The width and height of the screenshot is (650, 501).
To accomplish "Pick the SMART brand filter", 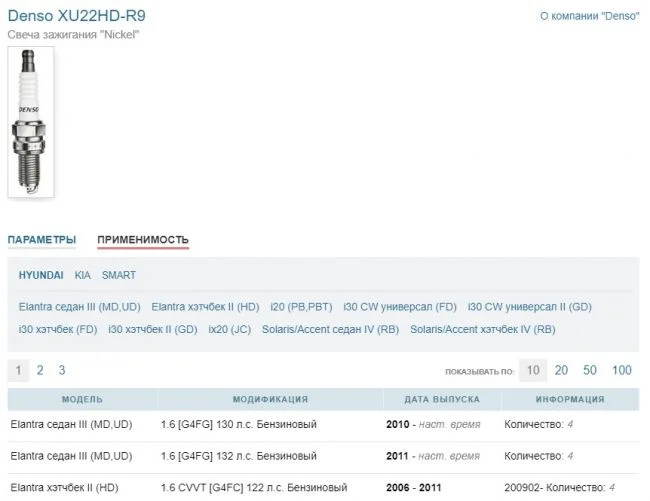I will coord(119,275).
